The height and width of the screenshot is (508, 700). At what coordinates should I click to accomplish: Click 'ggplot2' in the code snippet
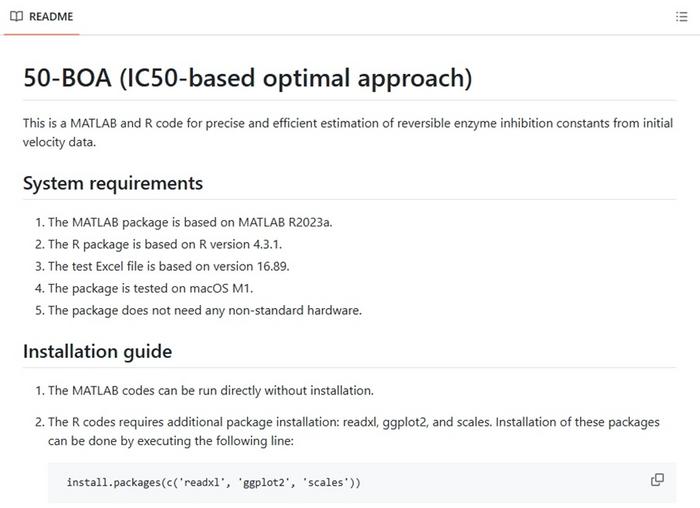tap(263, 483)
